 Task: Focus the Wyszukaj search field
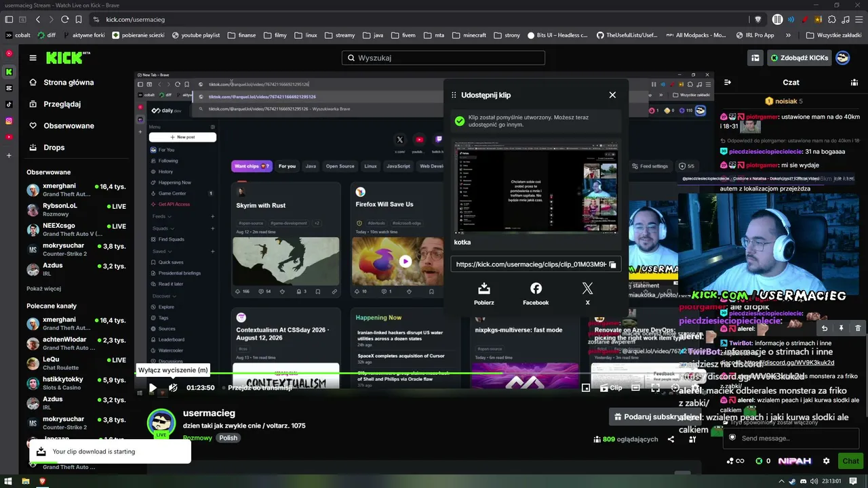[x=443, y=58]
